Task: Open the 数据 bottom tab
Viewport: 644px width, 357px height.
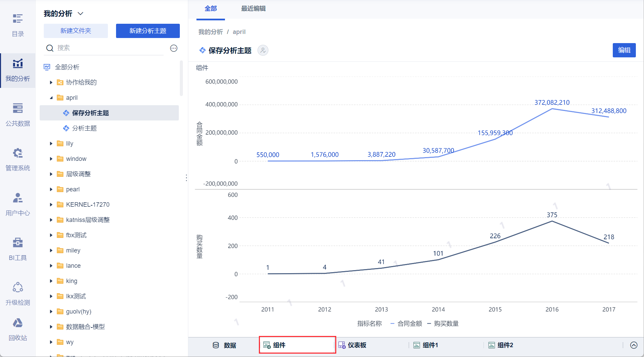Action: tap(224, 345)
